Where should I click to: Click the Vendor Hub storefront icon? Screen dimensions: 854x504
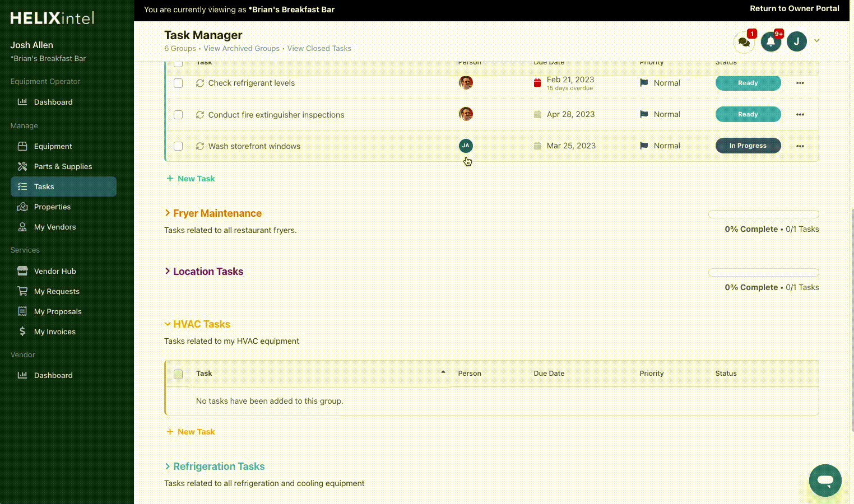click(22, 271)
